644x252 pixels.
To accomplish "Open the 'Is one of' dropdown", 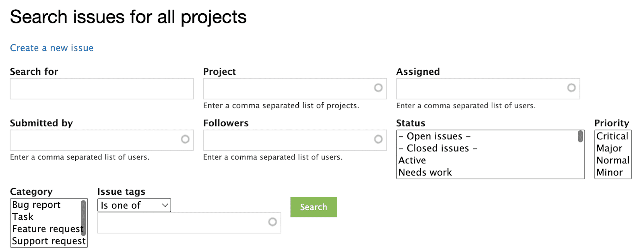I will tap(134, 205).
